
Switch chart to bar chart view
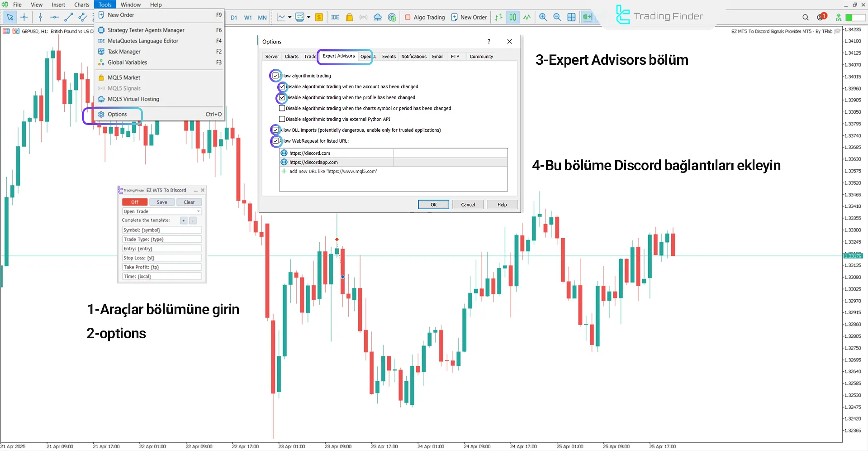tap(498, 17)
